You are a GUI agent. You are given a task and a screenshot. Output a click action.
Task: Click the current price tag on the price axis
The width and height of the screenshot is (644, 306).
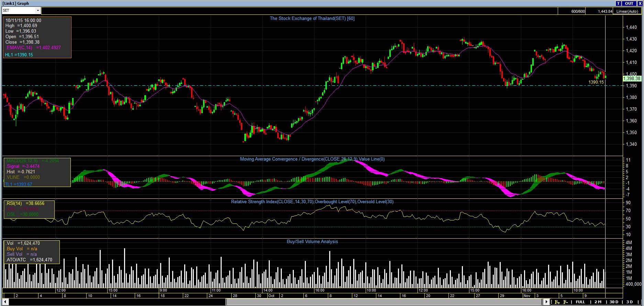[x=632, y=79]
